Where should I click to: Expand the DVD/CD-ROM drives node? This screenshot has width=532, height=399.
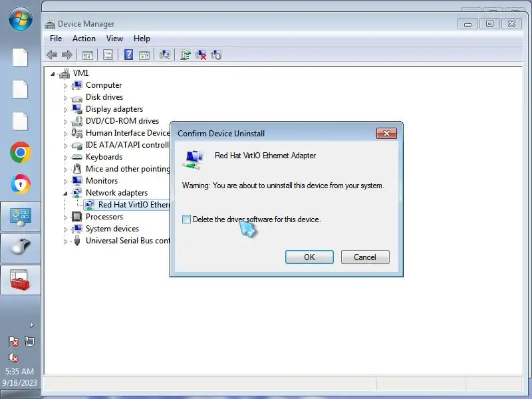65,122
